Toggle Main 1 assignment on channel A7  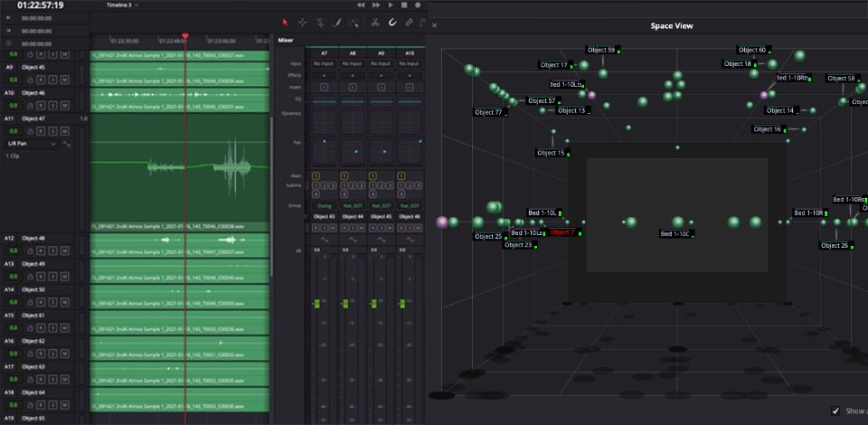point(316,176)
